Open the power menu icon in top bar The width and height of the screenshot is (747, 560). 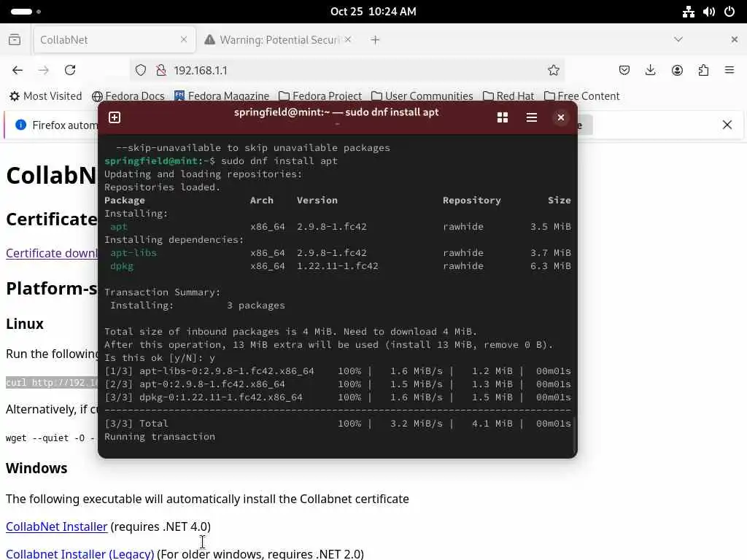click(x=729, y=12)
